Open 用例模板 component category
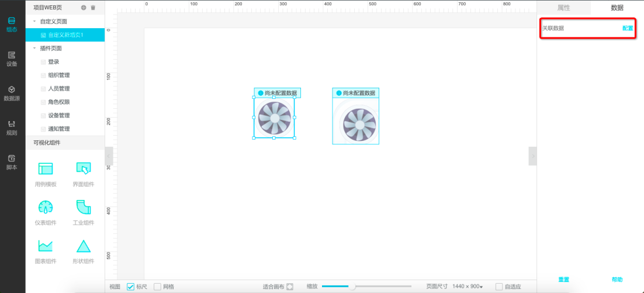The height and width of the screenshot is (293, 644). click(x=46, y=175)
